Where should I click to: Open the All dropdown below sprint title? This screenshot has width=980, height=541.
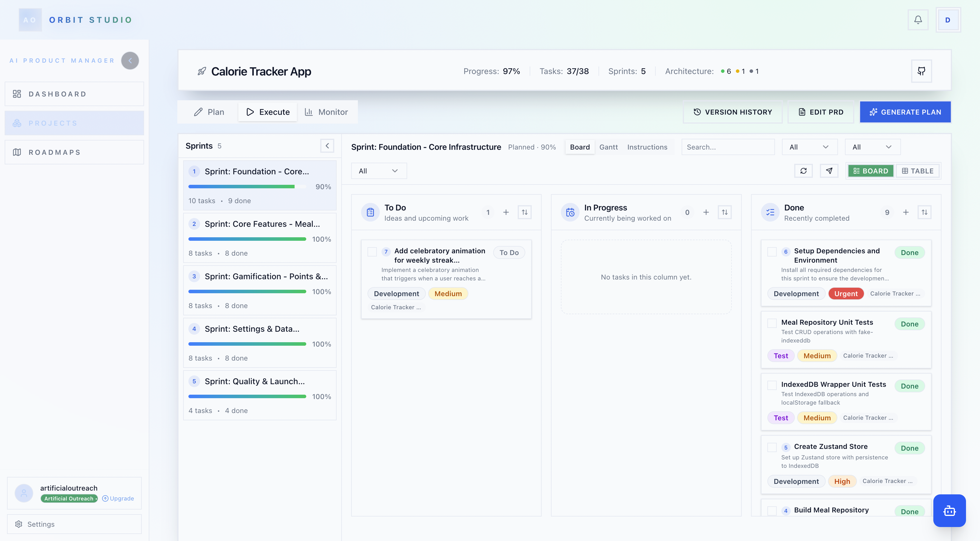point(379,171)
